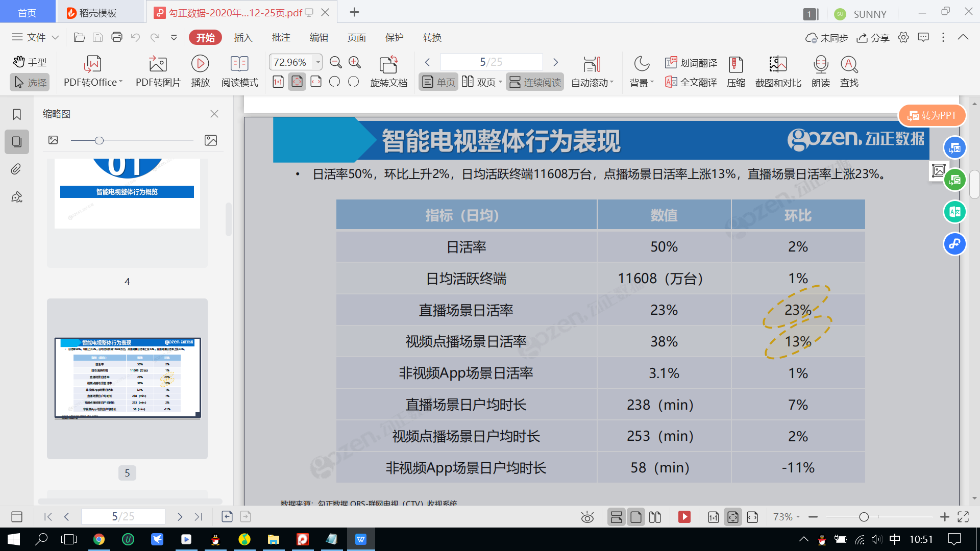Toggle eye protection mode in status bar
Screen dimensions: 980x551
point(587,517)
